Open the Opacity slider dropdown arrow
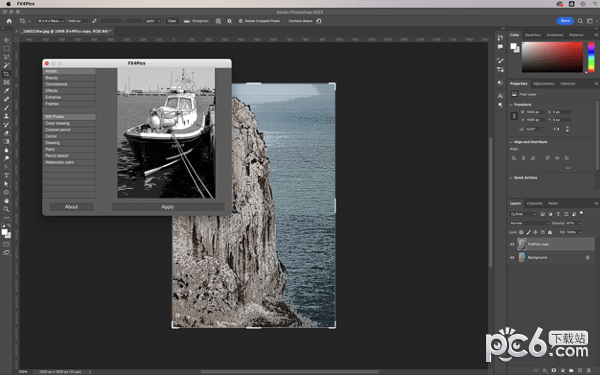The width and height of the screenshot is (600, 375). [x=580, y=223]
